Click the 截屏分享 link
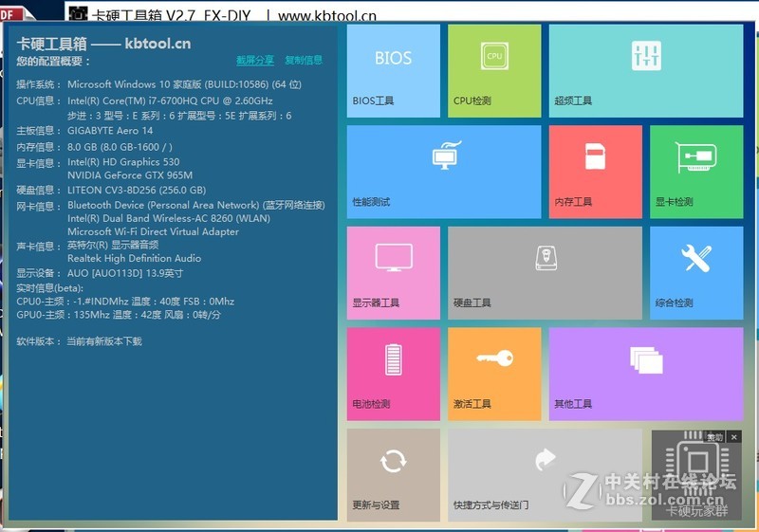759x532 pixels. [255, 60]
